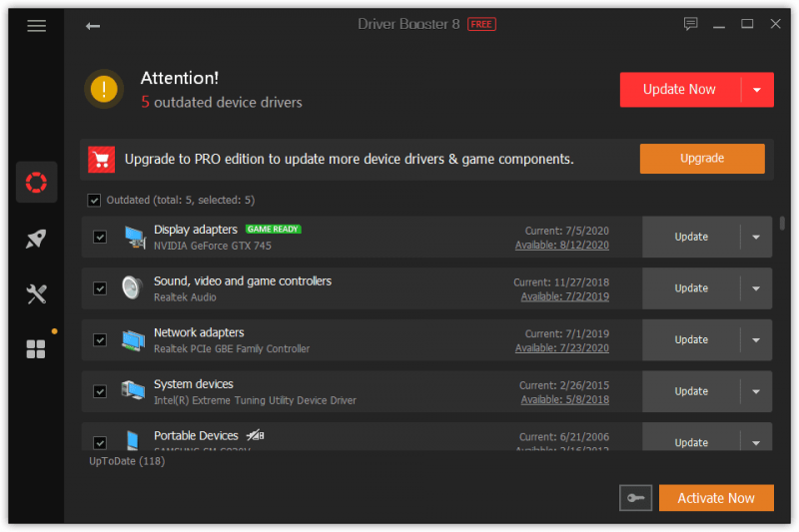Maximize the Driver Booster window

tap(747, 23)
